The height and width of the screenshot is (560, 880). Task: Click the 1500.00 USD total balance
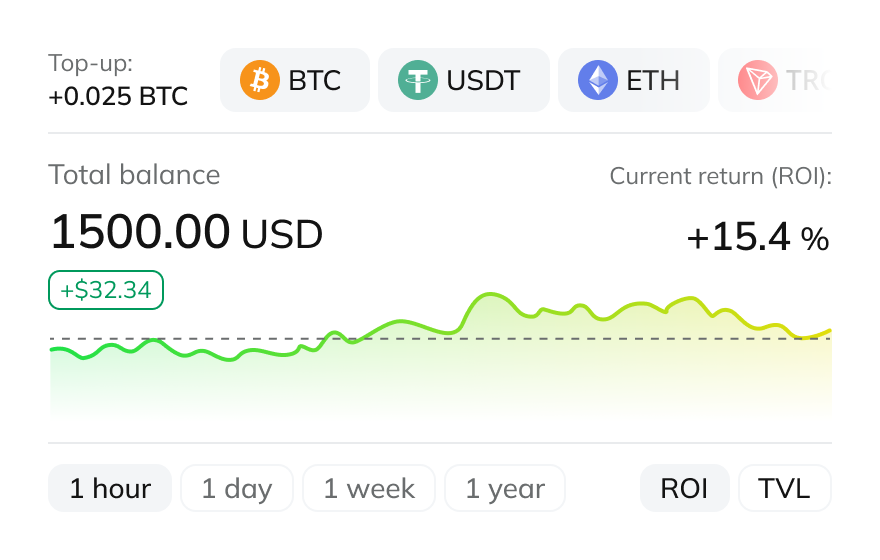186,232
